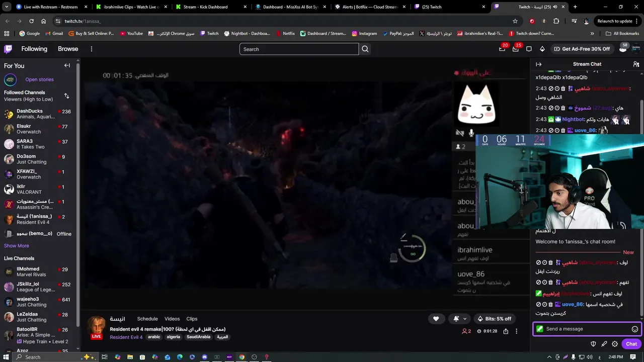Click the arabic stream tag

click(x=154, y=337)
